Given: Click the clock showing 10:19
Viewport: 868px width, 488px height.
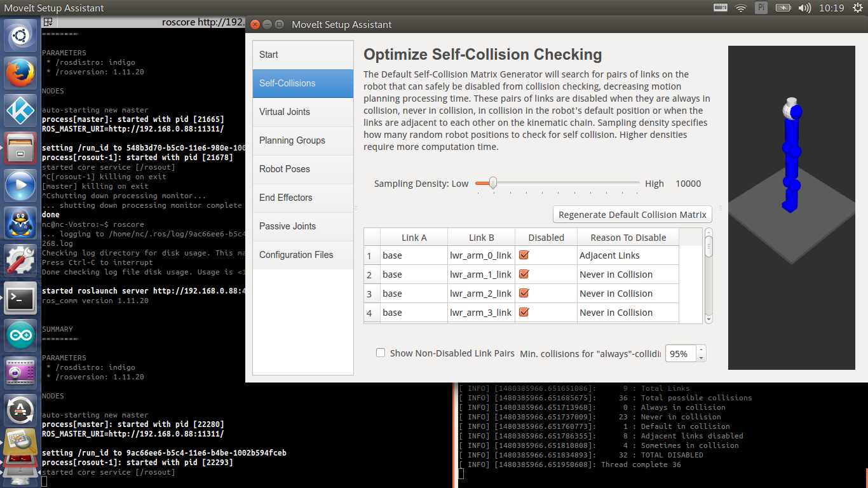Looking at the screenshot, I should 832,8.
